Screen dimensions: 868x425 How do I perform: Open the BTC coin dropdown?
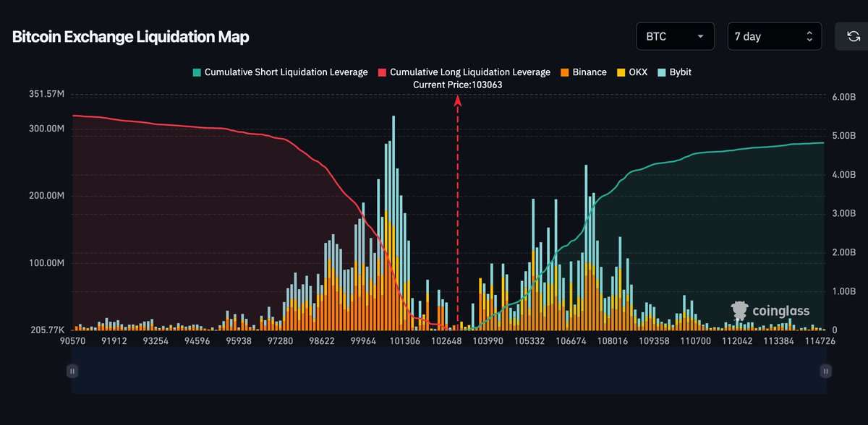point(675,36)
